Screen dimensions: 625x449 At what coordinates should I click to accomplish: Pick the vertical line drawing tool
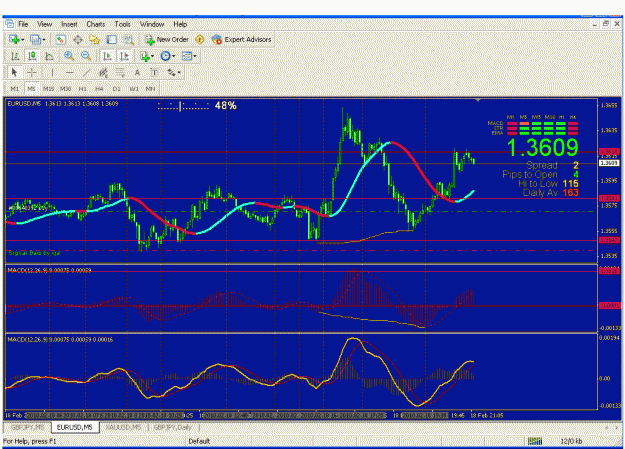click(52, 73)
